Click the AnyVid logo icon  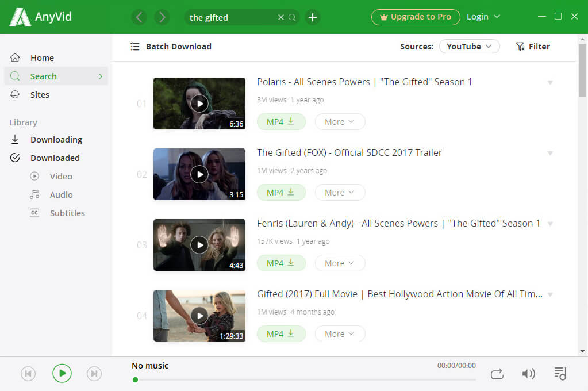pos(20,17)
